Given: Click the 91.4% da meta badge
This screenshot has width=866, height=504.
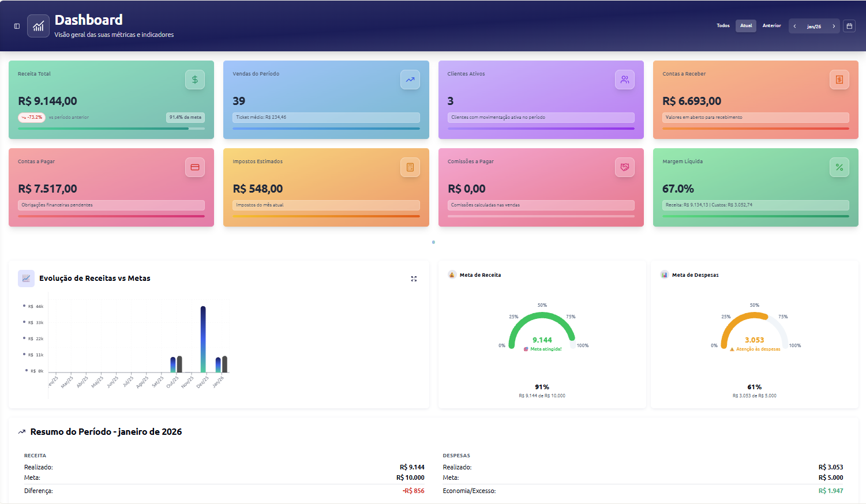Looking at the screenshot, I should click(x=185, y=117).
